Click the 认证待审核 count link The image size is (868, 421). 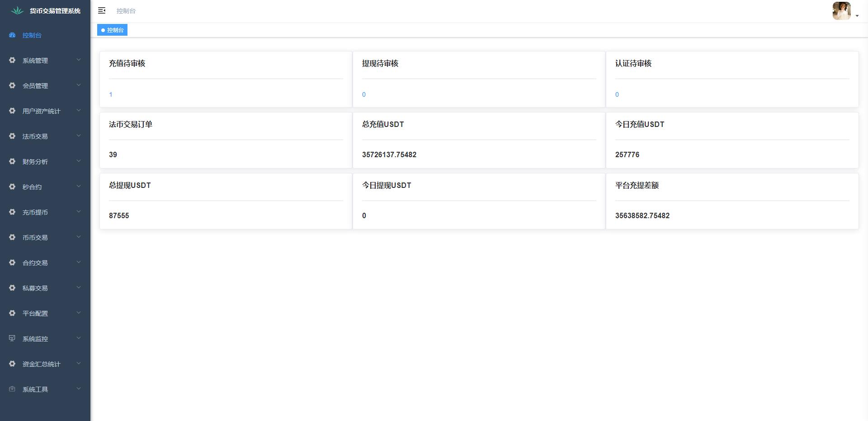pyautogui.click(x=617, y=94)
